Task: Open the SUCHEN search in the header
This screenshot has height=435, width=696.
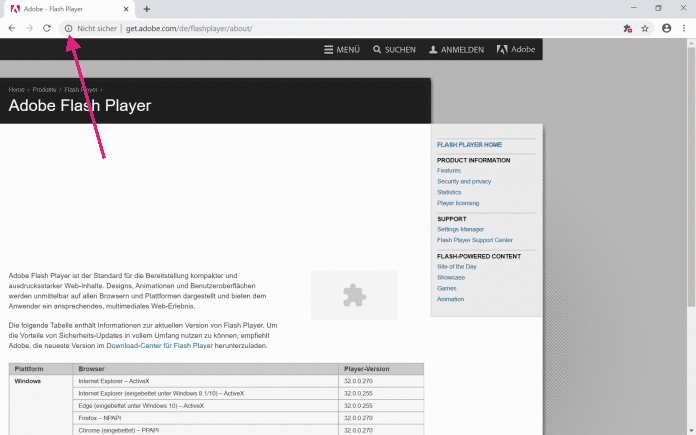Action: coord(394,49)
